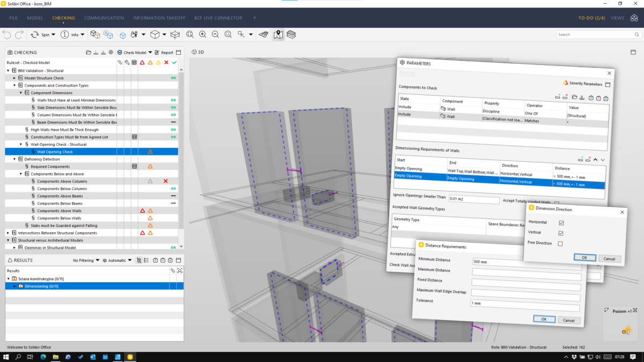Click the move row up arrow icon
Image resolution: width=644 pixels, height=362 pixels.
tap(595, 160)
